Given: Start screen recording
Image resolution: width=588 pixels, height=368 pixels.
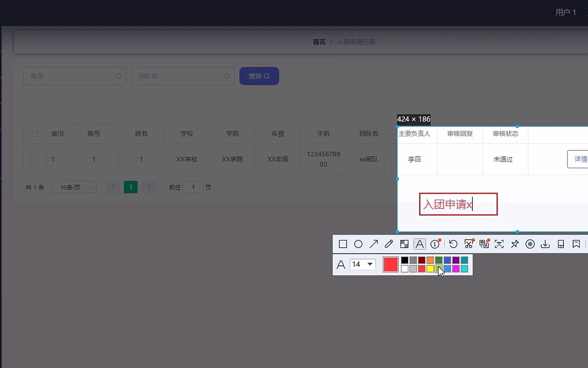Looking at the screenshot, I should coord(530,244).
